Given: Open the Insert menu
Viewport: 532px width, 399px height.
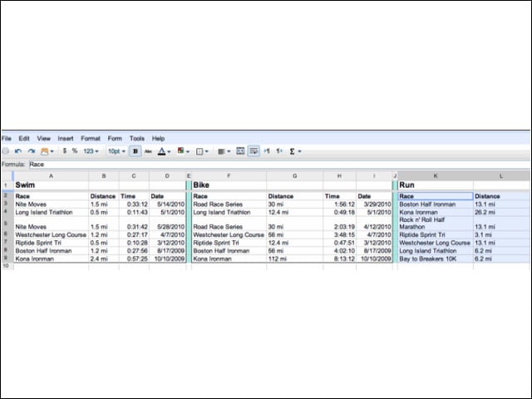Looking at the screenshot, I should coord(66,139).
